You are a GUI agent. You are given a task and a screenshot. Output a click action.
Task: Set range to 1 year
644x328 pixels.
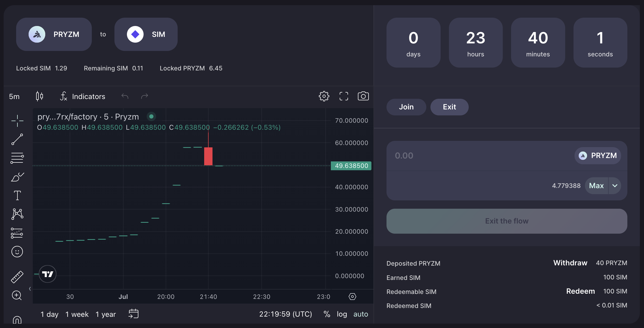[106, 314]
